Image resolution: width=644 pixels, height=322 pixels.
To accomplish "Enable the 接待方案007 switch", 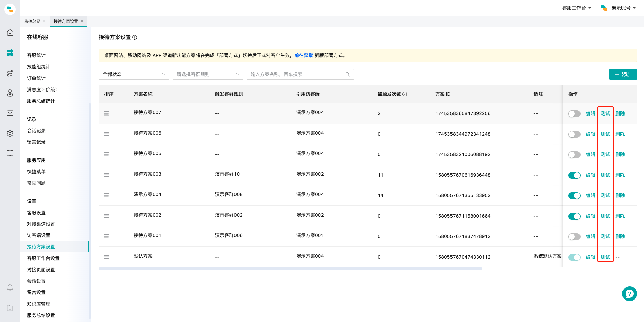I will pos(574,114).
